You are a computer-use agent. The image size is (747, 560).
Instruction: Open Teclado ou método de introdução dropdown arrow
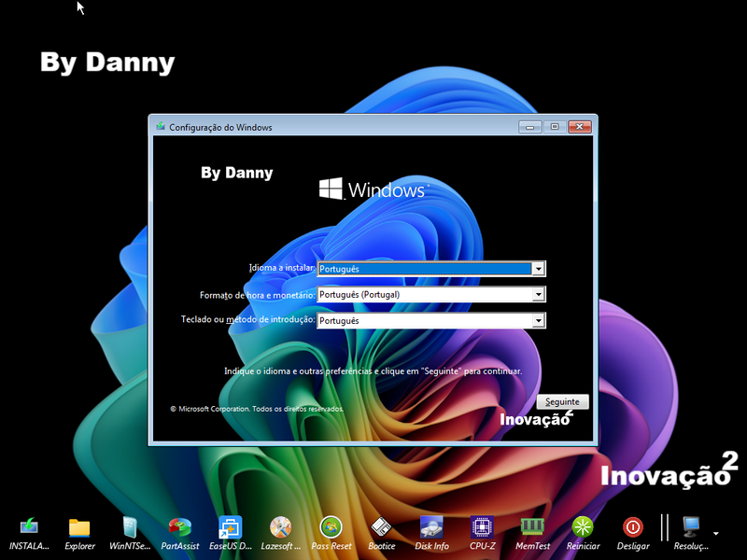(x=539, y=320)
